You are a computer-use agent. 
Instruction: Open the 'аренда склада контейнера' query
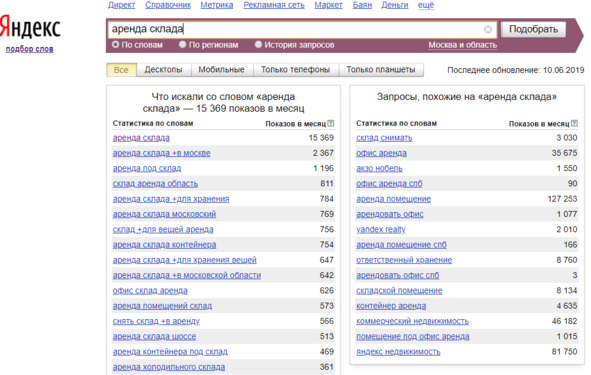tap(164, 245)
